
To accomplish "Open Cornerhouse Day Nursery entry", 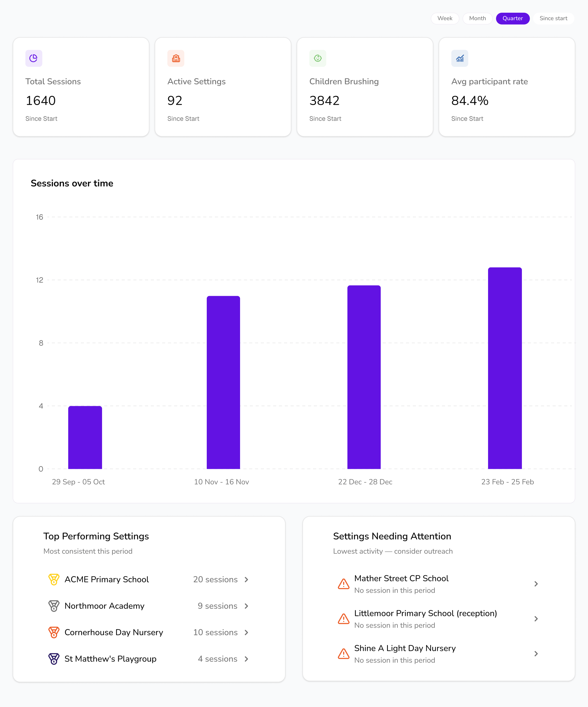I will pos(114,632).
